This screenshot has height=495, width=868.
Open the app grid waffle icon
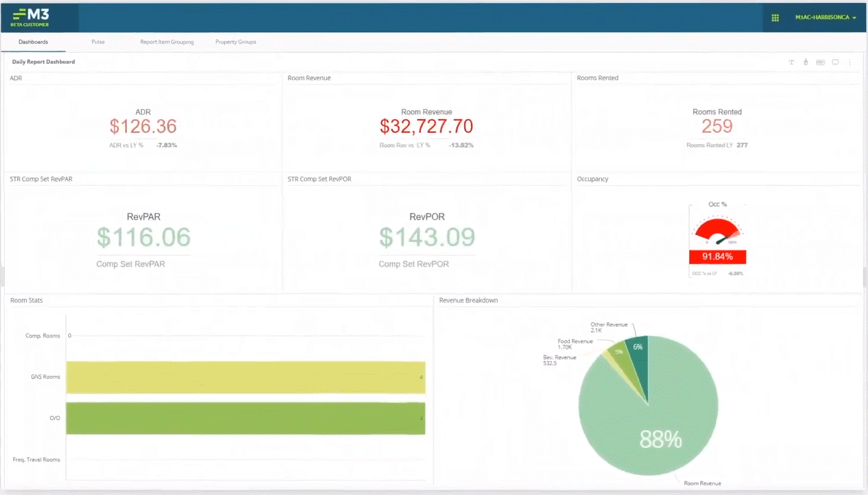pyautogui.click(x=775, y=18)
